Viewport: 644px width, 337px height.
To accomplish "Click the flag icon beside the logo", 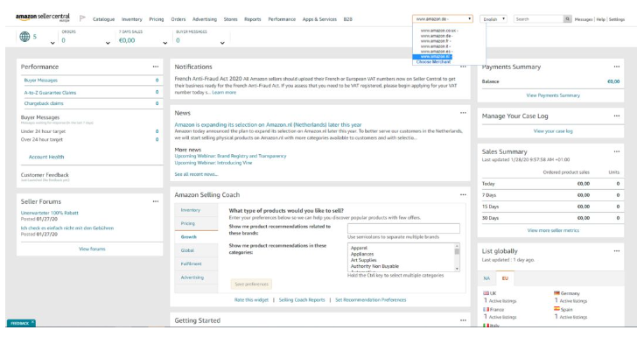I will pos(82,18).
